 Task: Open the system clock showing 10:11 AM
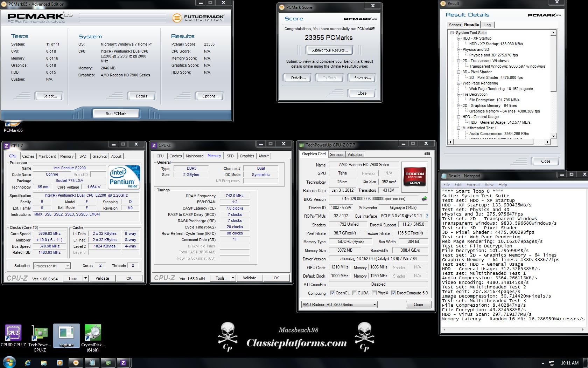click(570, 363)
